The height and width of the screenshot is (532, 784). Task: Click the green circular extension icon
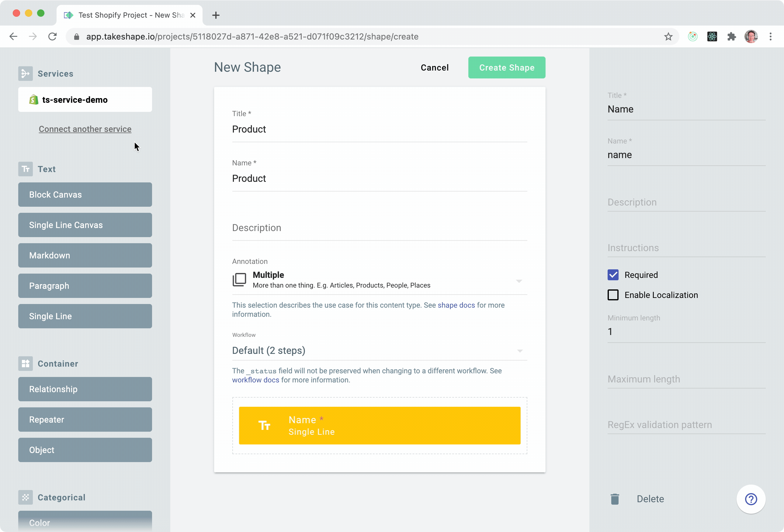coord(692,36)
